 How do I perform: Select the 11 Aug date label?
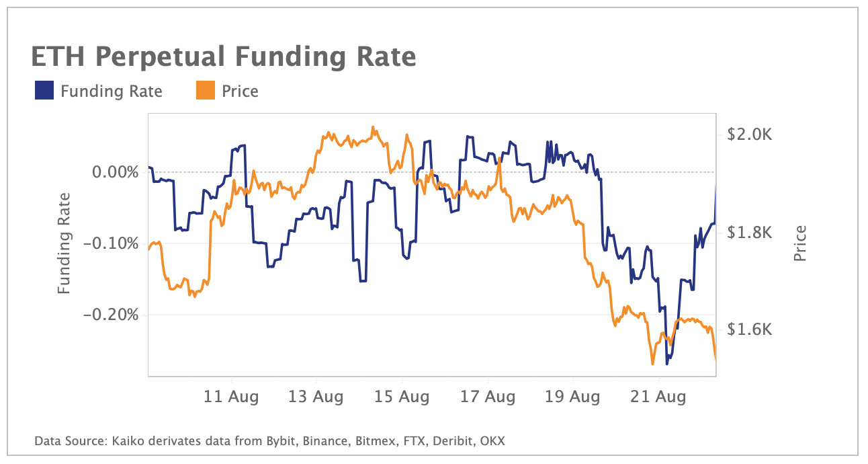[x=232, y=397]
